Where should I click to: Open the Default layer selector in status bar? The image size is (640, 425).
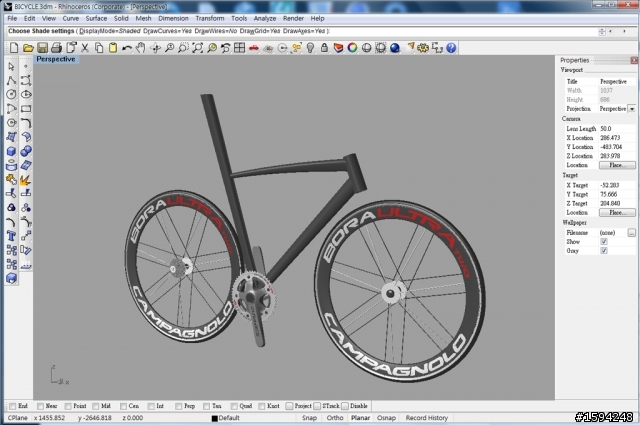pos(229,418)
